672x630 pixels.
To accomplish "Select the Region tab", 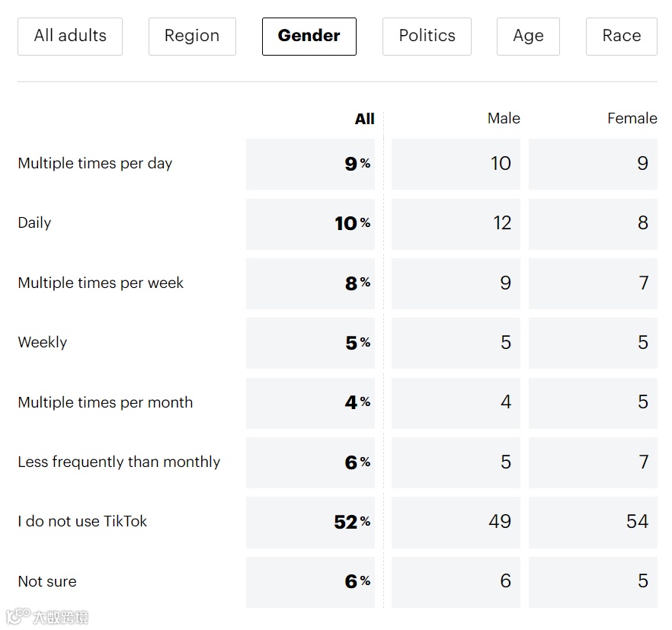I will [x=192, y=36].
